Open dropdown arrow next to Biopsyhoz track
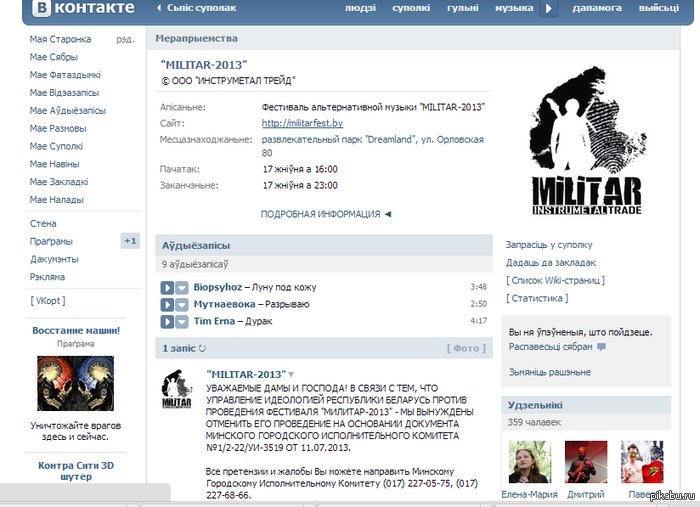The width and height of the screenshot is (700, 507). (182, 287)
